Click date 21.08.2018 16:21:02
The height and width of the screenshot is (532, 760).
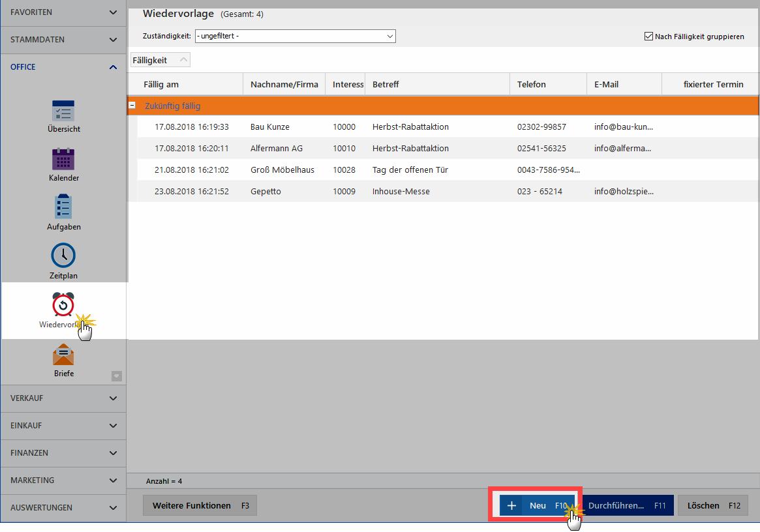pyautogui.click(x=191, y=170)
